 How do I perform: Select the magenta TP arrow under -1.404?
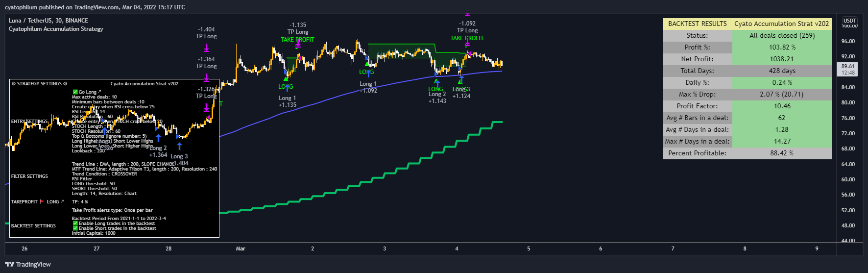pos(207,48)
